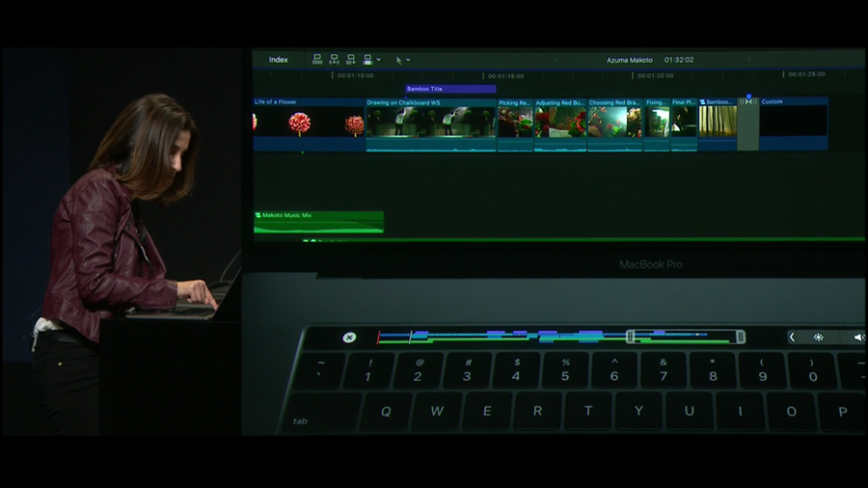Select the Drawing on Chalkboard WS clip
868x488 pixels.
click(431, 125)
